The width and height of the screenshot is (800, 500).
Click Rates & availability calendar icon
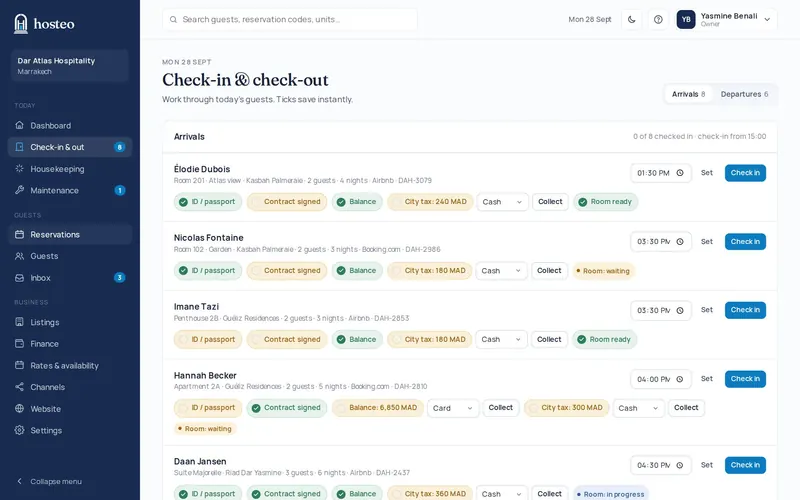19,365
